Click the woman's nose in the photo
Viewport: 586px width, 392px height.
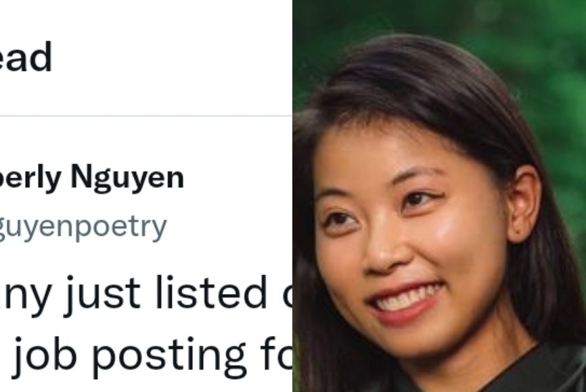(x=383, y=248)
